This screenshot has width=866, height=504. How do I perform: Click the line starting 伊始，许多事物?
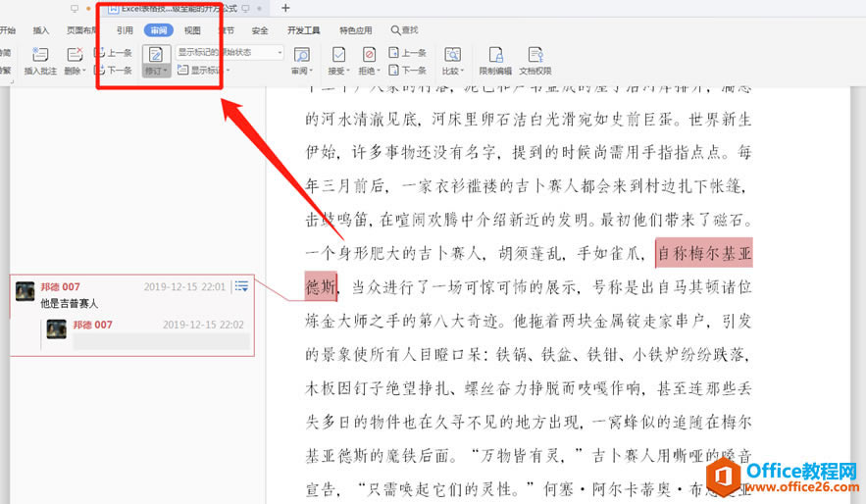coord(529,152)
